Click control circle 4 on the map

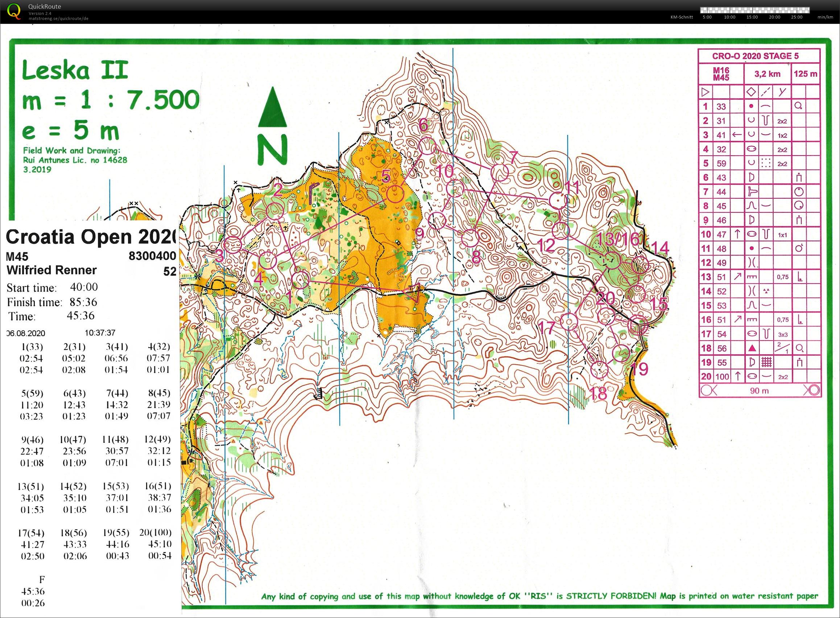(x=268, y=260)
